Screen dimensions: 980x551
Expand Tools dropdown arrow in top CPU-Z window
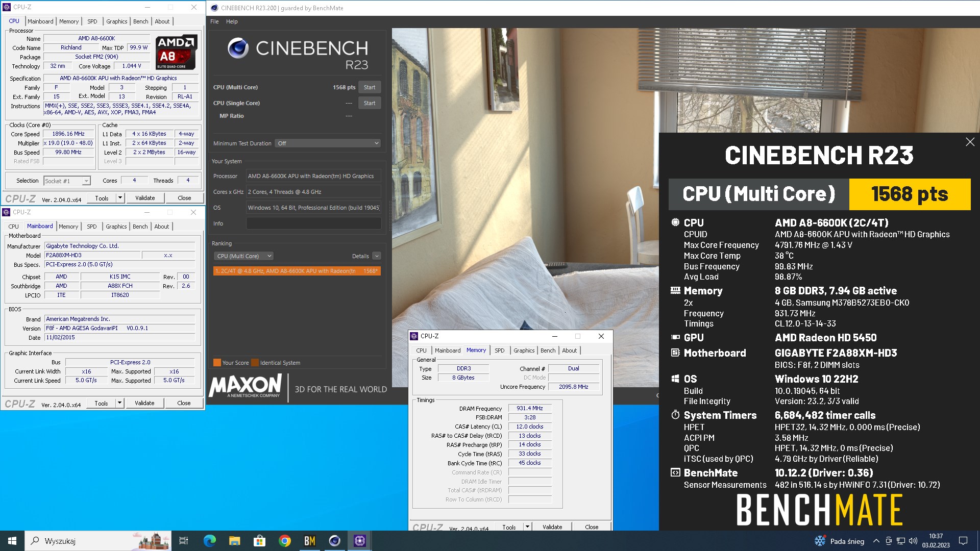click(120, 198)
